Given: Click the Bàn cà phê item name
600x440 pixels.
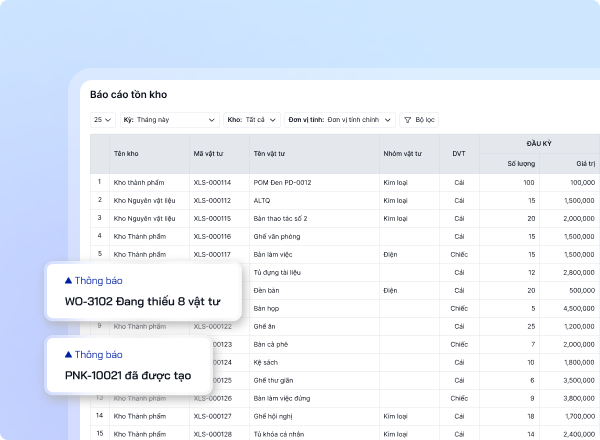Looking at the screenshot, I should point(271,344).
